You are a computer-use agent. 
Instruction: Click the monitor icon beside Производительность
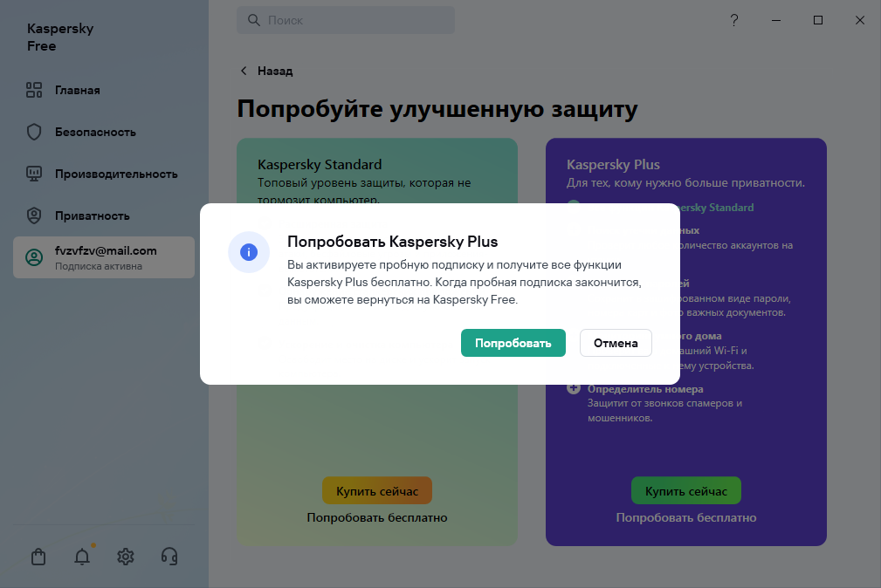click(x=34, y=174)
